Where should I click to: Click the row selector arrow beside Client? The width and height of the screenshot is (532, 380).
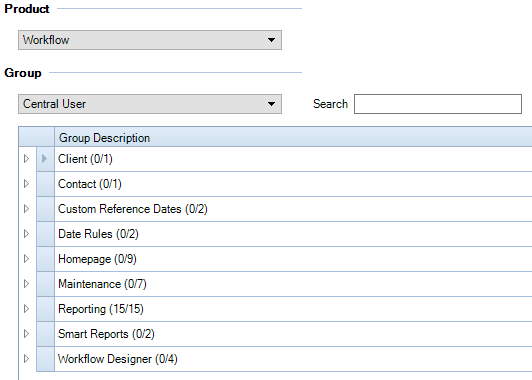[x=45, y=159]
